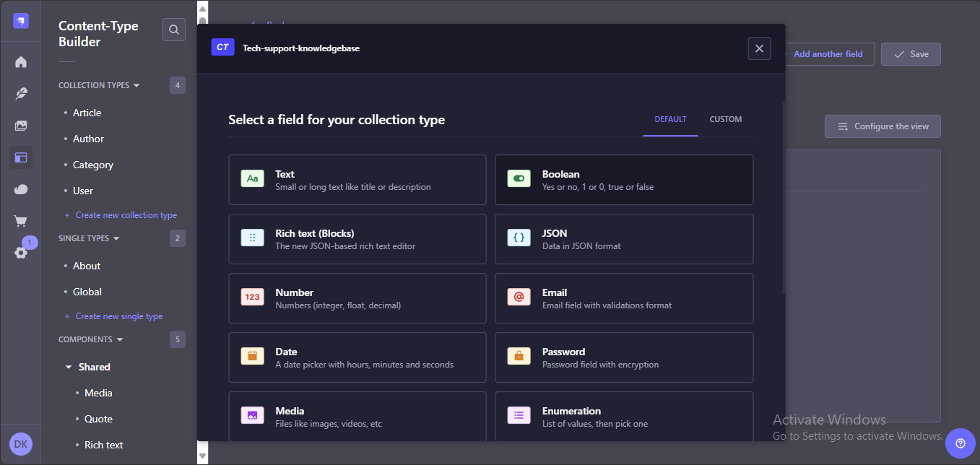Open Settings gear icon with badge

(x=21, y=253)
